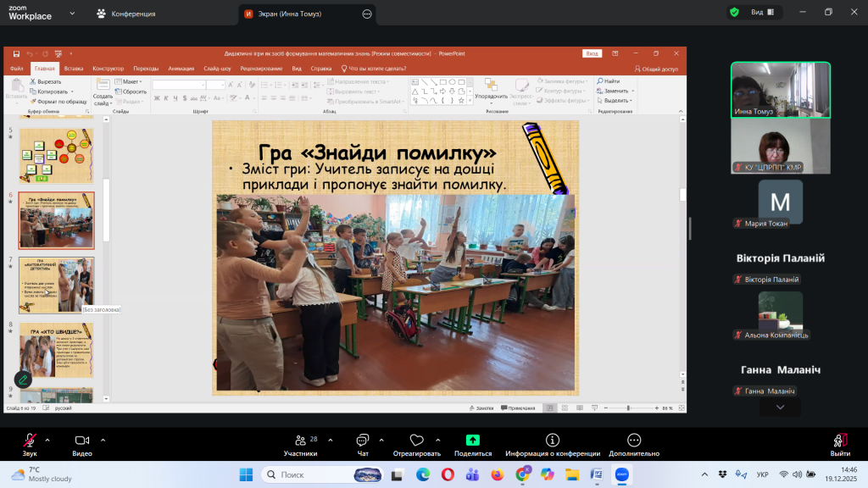Click the Отреагировать heart reactions icon
The height and width of the screenshot is (488, 868).
(416, 441)
